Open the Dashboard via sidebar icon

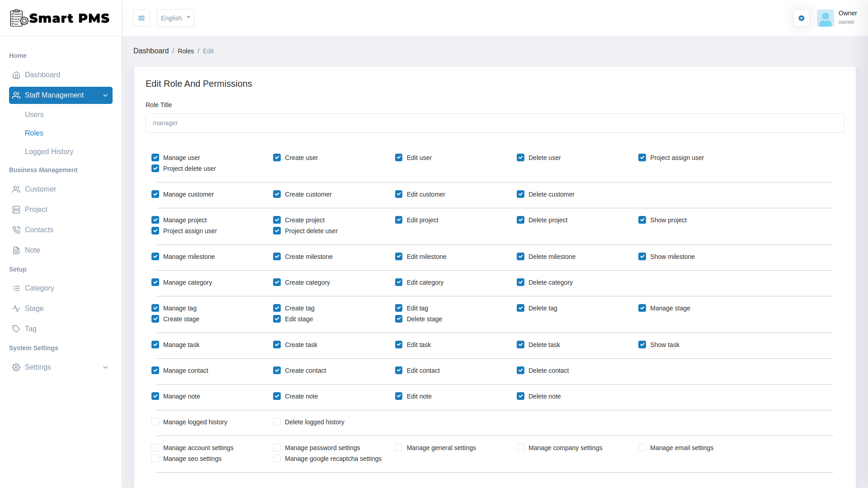click(x=17, y=75)
